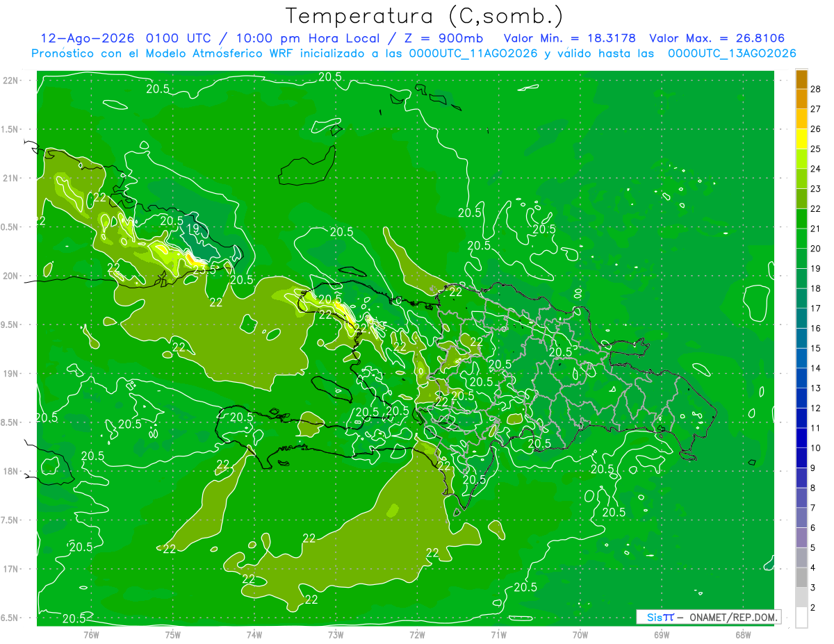Select the 'Z = 900mb' level text
Screen dimensions: 834x644
444,38
